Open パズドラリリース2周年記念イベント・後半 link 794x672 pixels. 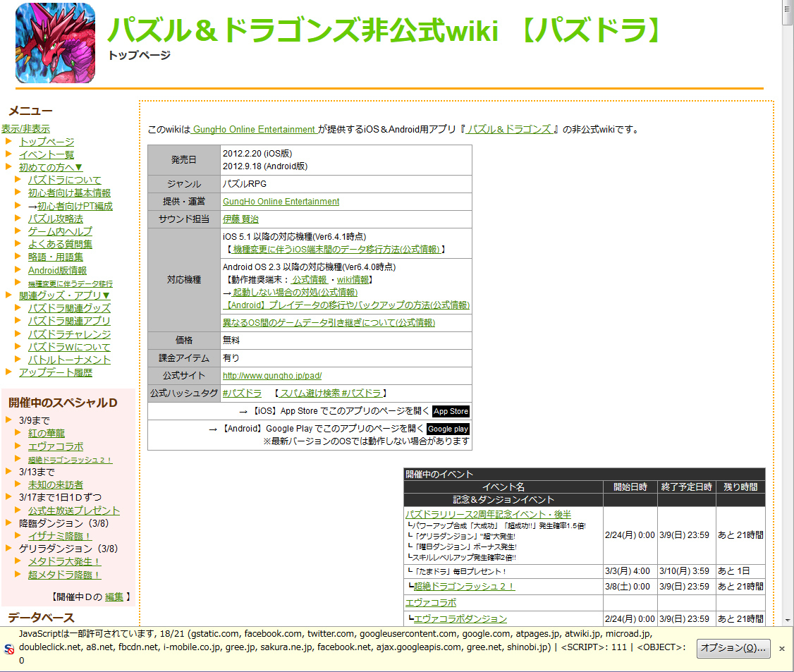[488, 514]
